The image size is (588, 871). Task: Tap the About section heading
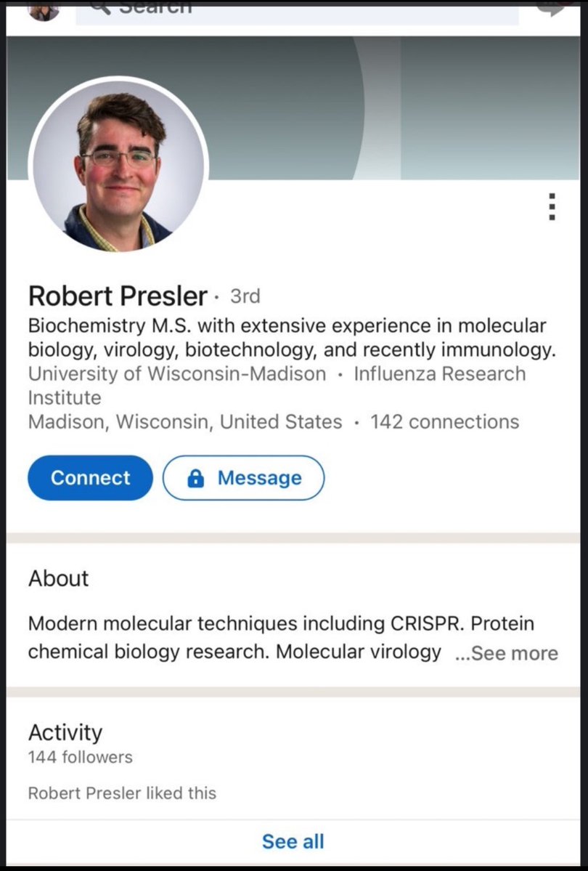click(x=58, y=578)
